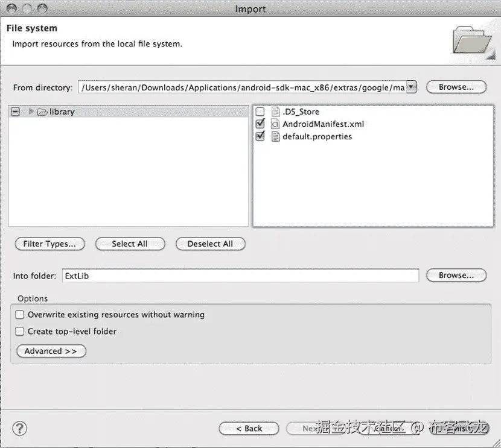Viewport: 501px width, 448px height.
Task: Browse for the source directory
Action: (456, 87)
